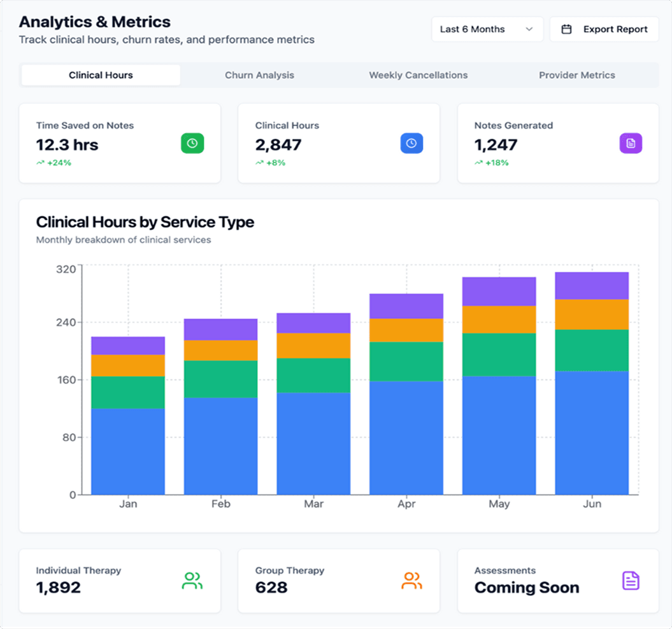
Task: Click the purple file icon on Assessments card
Action: [x=631, y=581]
